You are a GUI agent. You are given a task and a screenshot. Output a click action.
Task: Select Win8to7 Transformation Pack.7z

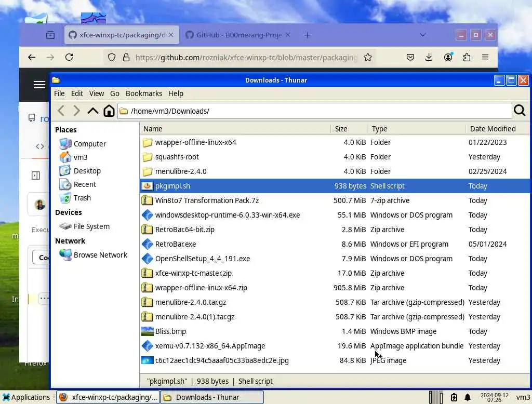pyautogui.click(x=335, y=200)
